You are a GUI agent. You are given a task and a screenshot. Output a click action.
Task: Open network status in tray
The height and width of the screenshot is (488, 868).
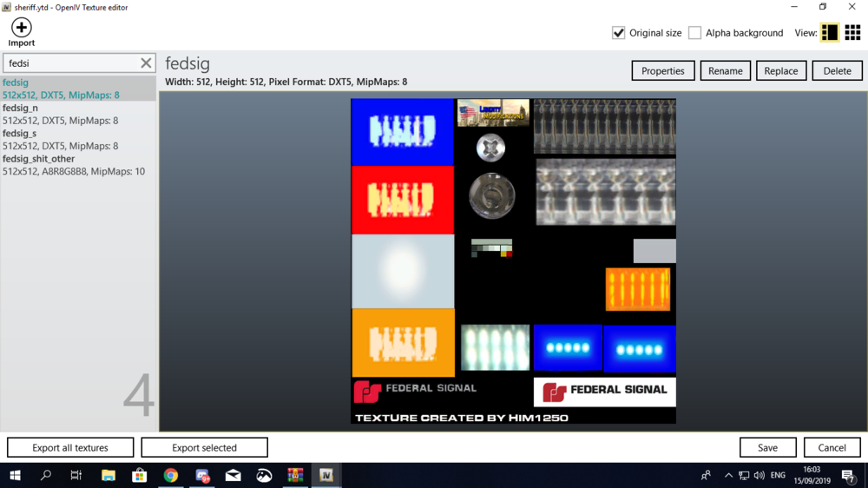(744, 475)
